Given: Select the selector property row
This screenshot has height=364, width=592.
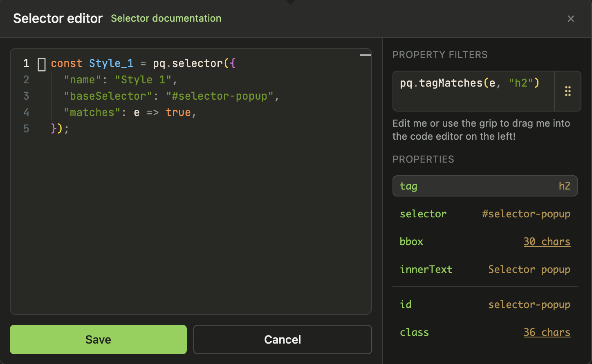Looking at the screenshot, I should [485, 214].
